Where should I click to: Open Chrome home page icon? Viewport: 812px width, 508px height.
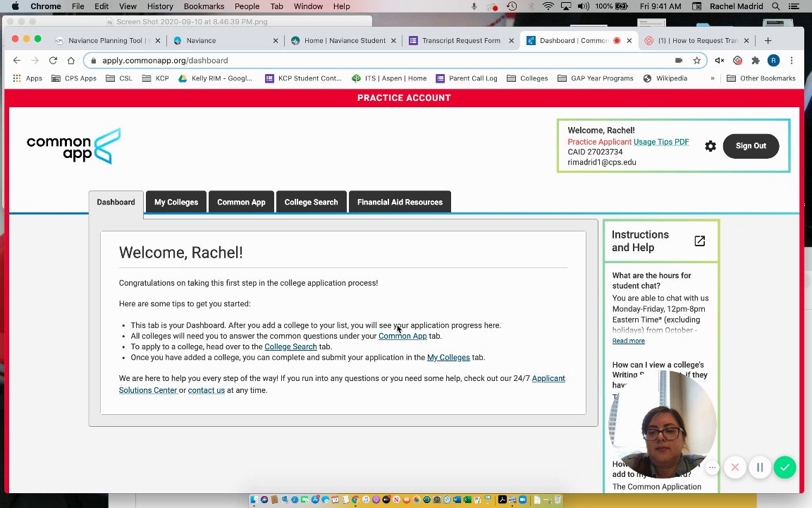click(x=71, y=61)
